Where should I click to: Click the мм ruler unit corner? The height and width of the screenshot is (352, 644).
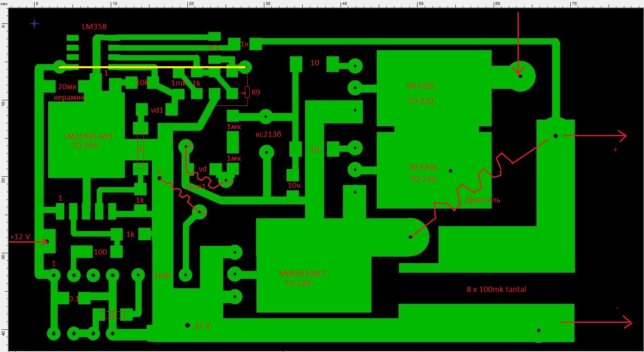[x=4, y=4]
